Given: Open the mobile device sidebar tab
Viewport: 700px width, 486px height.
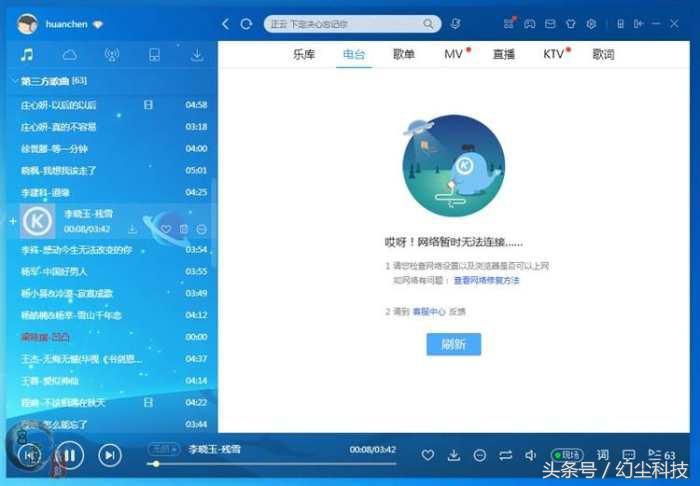Looking at the screenshot, I should tap(154, 55).
